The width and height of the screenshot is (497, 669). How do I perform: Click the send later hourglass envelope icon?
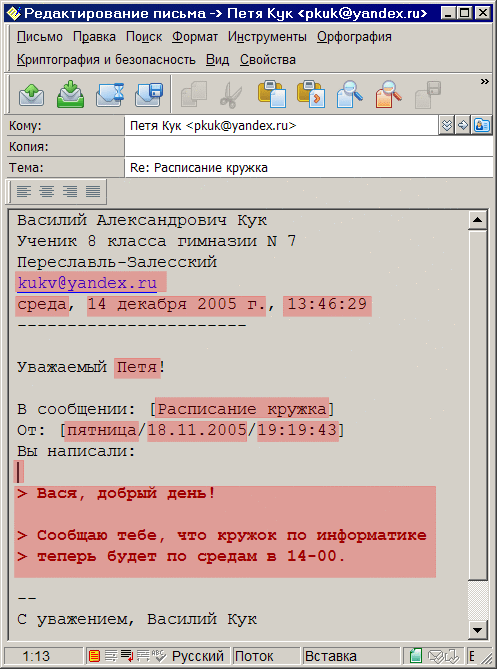[x=110, y=94]
